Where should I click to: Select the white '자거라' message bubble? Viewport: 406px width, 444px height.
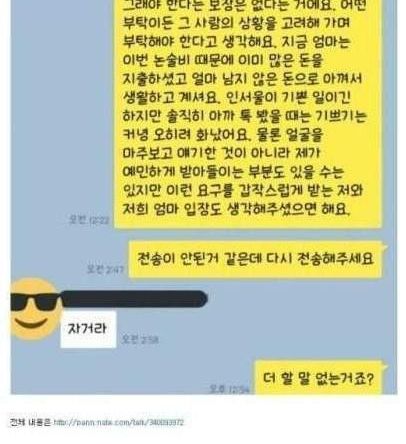(88, 329)
